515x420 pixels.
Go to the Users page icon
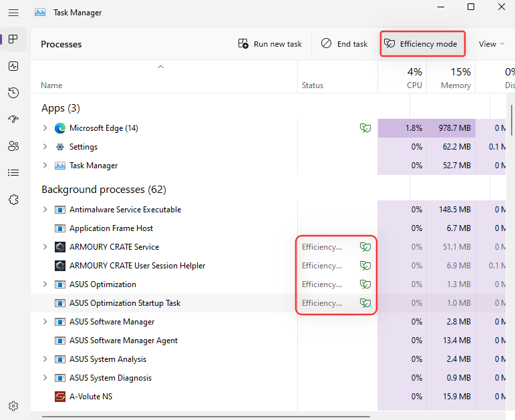(x=13, y=146)
